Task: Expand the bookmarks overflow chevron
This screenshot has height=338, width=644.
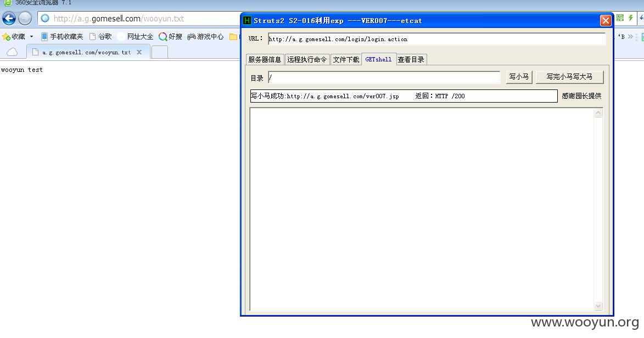Action: click(x=630, y=37)
